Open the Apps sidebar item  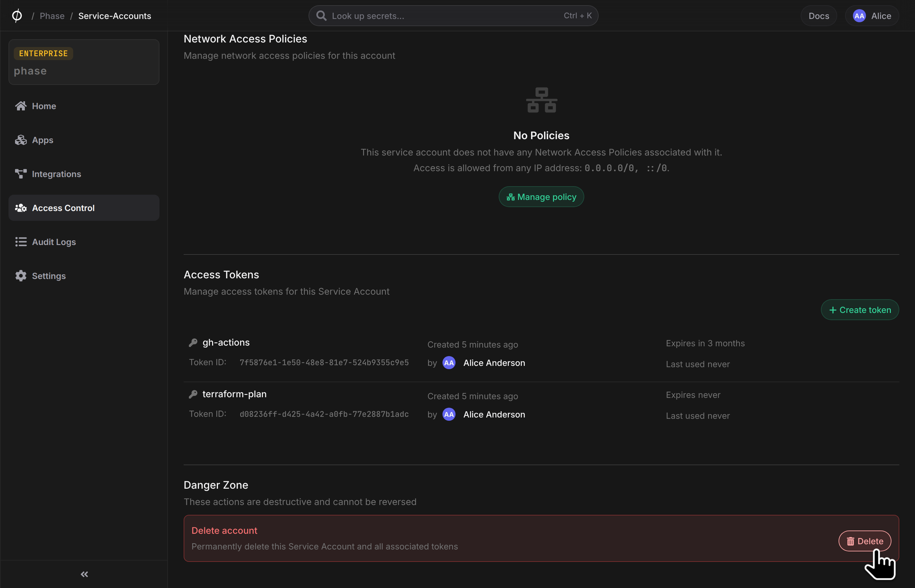click(x=84, y=140)
